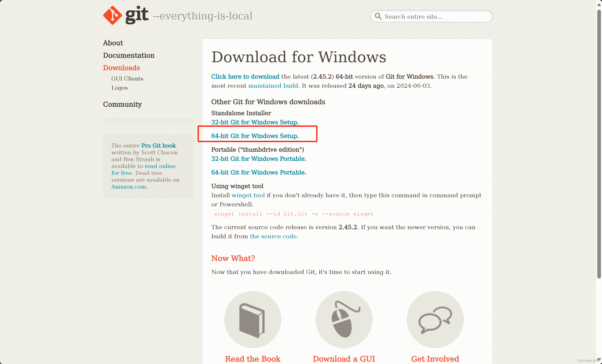
Task: Follow the Pro Git book link
Action: [x=158, y=146]
